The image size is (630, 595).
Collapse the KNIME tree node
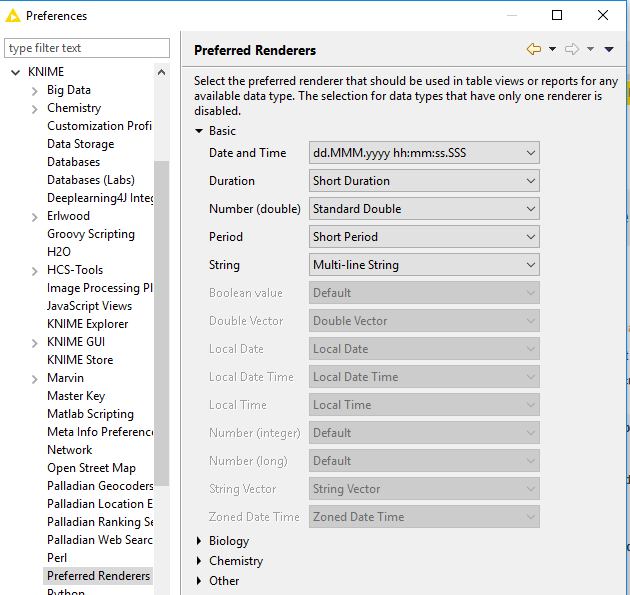pos(16,72)
